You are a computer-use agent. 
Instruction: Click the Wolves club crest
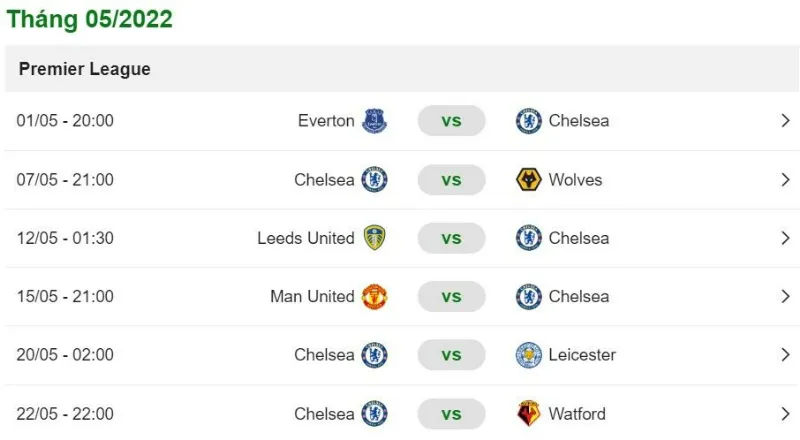click(529, 180)
